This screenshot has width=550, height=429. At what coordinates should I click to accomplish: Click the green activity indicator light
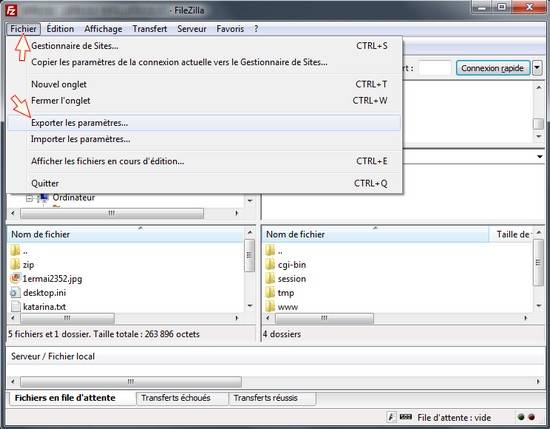pyautogui.click(x=521, y=417)
